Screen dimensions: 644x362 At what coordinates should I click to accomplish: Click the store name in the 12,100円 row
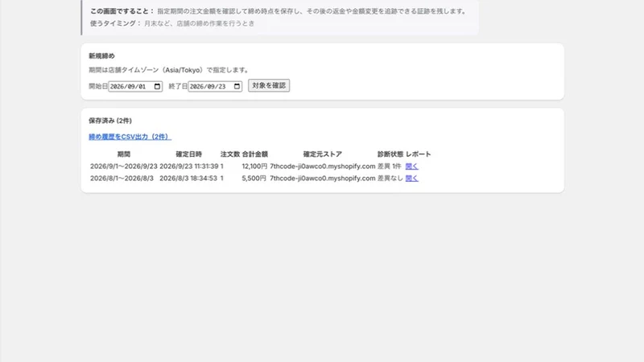(x=323, y=167)
